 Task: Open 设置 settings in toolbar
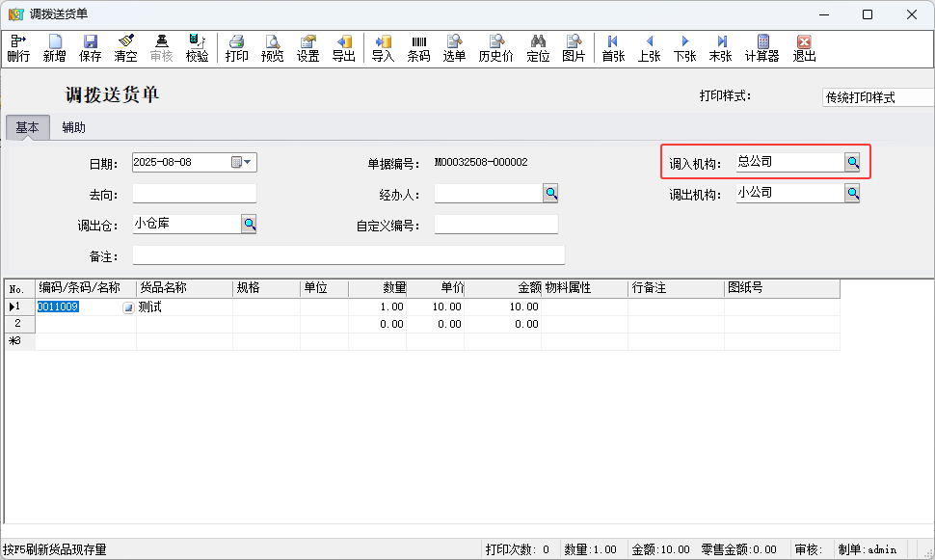(x=308, y=48)
